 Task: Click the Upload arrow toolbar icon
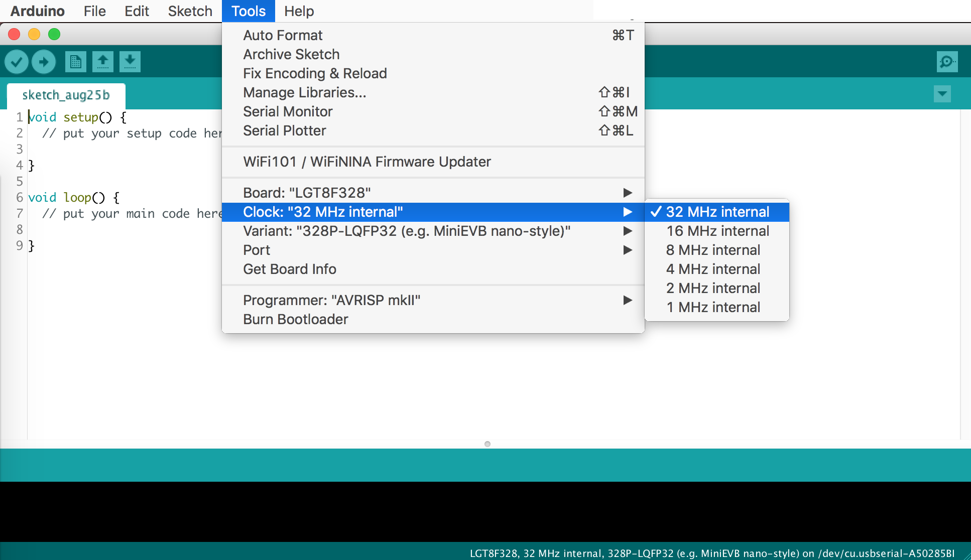coord(44,62)
